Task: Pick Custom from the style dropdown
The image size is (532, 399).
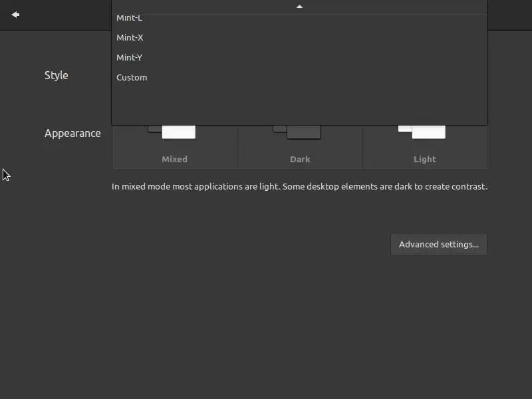Action: coord(299,77)
